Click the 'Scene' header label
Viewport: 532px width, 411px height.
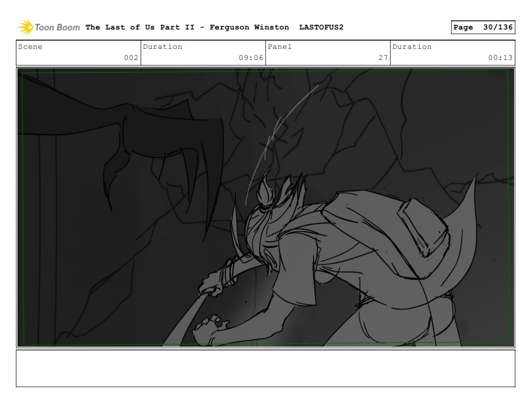click(x=30, y=47)
